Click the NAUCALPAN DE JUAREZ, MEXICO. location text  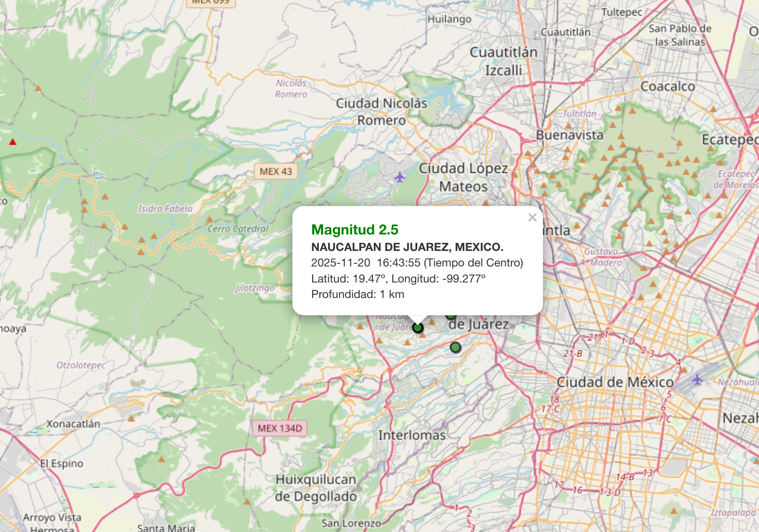[x=407, y=247]
